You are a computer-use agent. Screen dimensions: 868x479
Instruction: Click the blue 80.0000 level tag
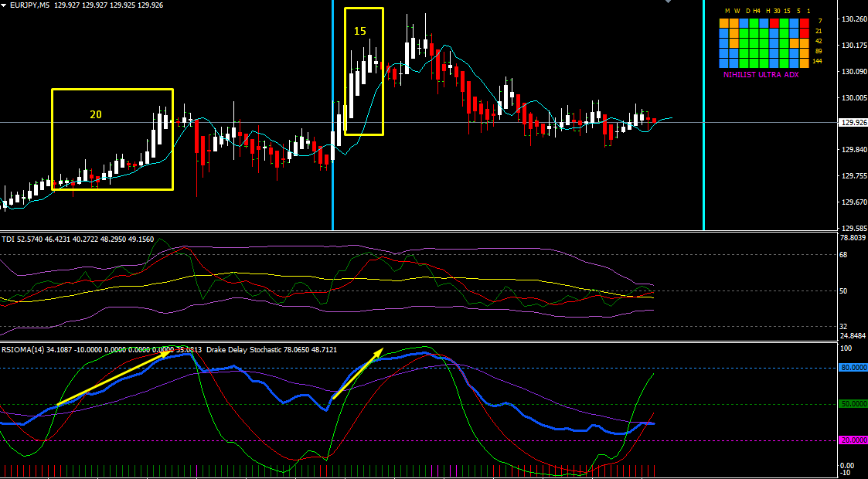853,367
